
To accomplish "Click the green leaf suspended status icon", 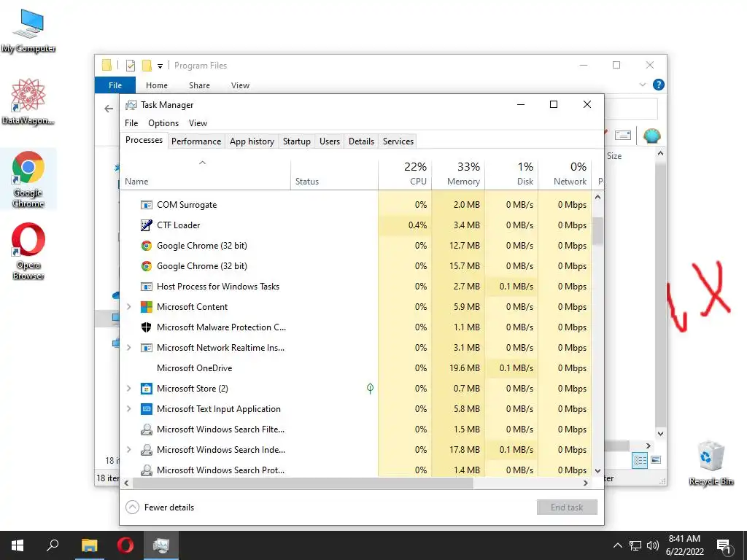I will pyautogui.click(x=370, y=389).
